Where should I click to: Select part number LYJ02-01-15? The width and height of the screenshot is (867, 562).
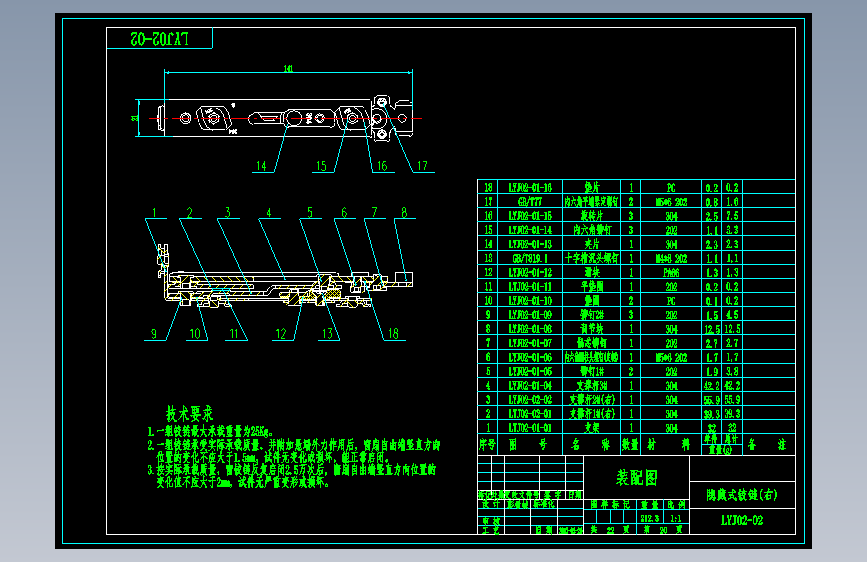530,216
